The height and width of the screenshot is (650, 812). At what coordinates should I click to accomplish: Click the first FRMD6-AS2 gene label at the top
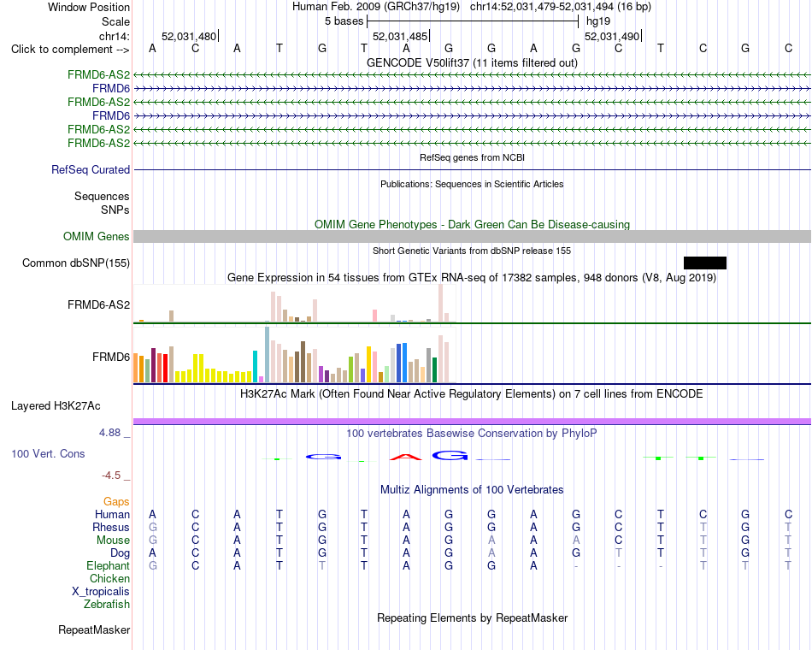pyautogui.click(x=98, y=74)
